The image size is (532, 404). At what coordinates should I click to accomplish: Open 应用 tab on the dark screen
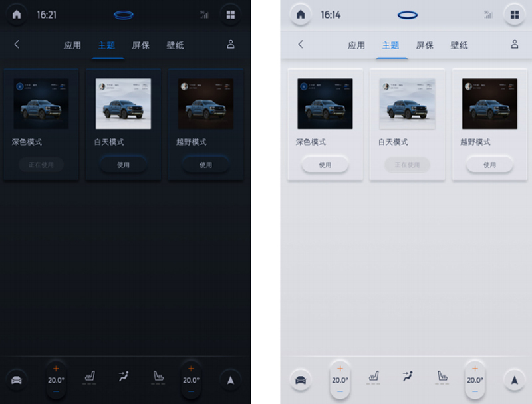[72, 45]
